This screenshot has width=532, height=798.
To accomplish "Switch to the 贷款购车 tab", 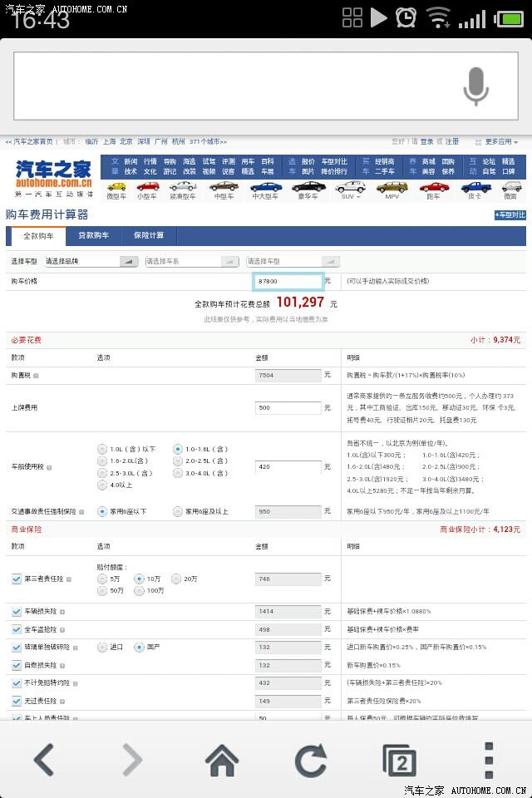I will [x=94, y=235].
